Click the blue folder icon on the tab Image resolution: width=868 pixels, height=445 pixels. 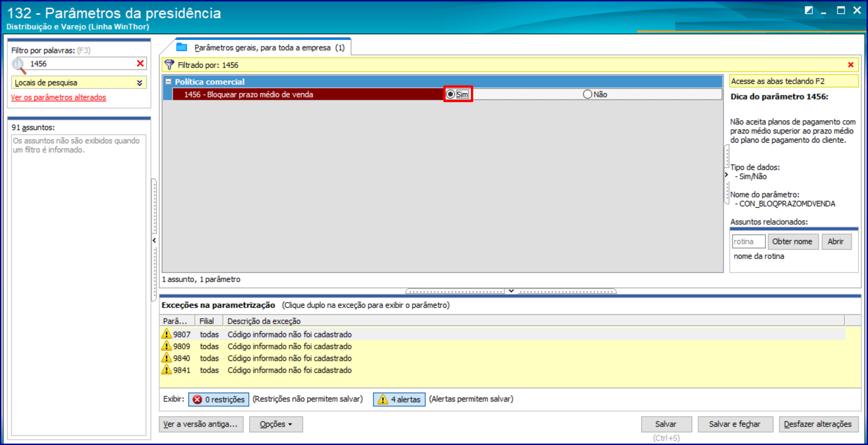click(x=182, y=47)
